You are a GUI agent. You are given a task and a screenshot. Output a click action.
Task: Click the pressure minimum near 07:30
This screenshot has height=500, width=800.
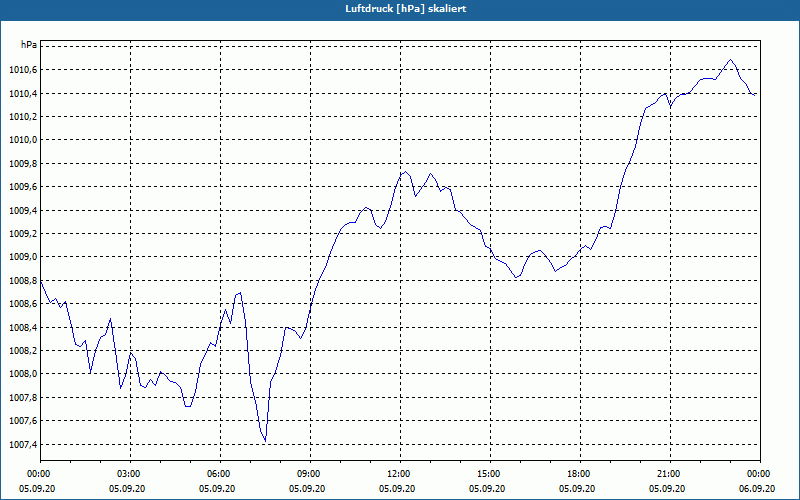click(x=265, y=441)
